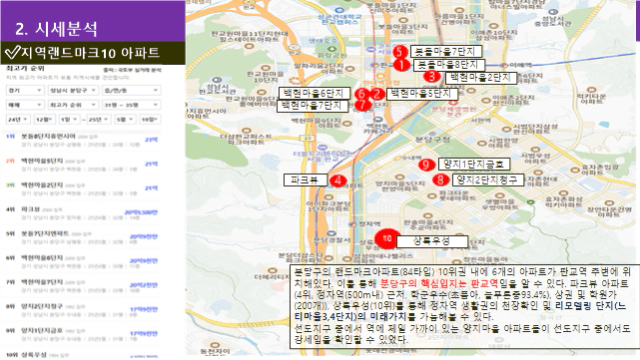
Task: Click the 상록우성 map label box
Action: [432, 241]
